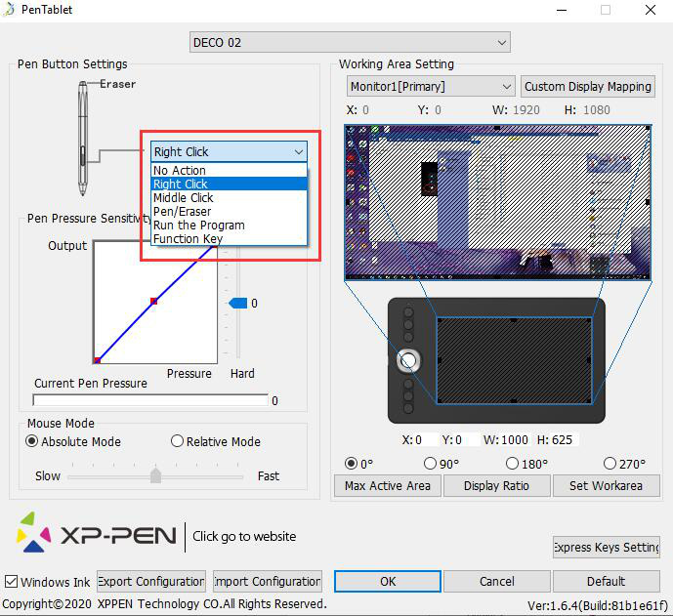Toggle the Windows Ink checkbox
This screenshot has width=673, height=616.
click(11, 582)
